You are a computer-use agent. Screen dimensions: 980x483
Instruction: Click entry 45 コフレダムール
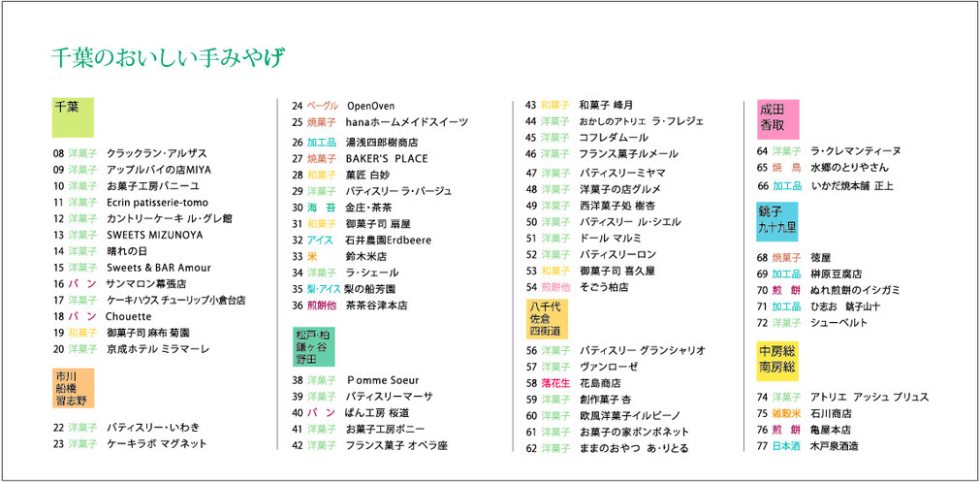(586, 137)
